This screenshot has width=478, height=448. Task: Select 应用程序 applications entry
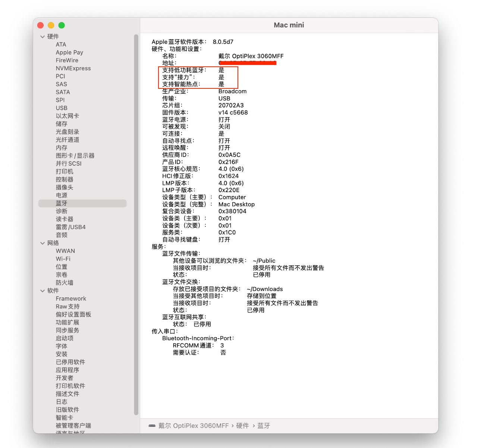(67, 370)
